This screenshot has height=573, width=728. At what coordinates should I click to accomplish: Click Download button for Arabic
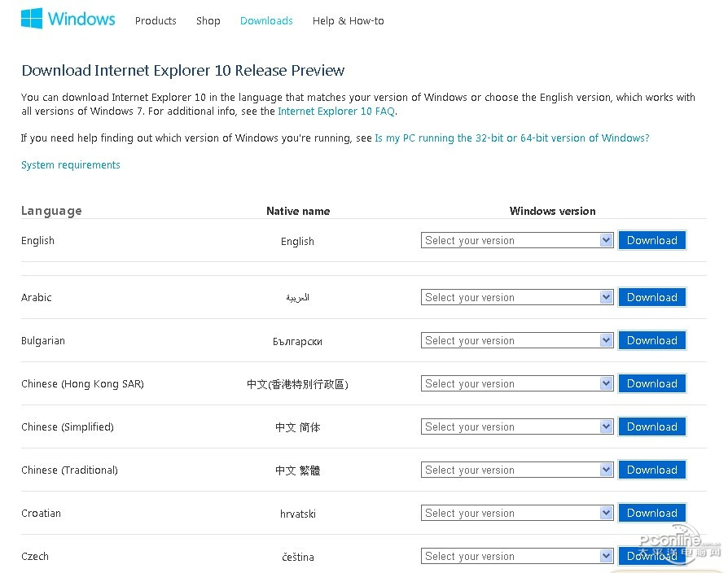(x=651, y=298)
